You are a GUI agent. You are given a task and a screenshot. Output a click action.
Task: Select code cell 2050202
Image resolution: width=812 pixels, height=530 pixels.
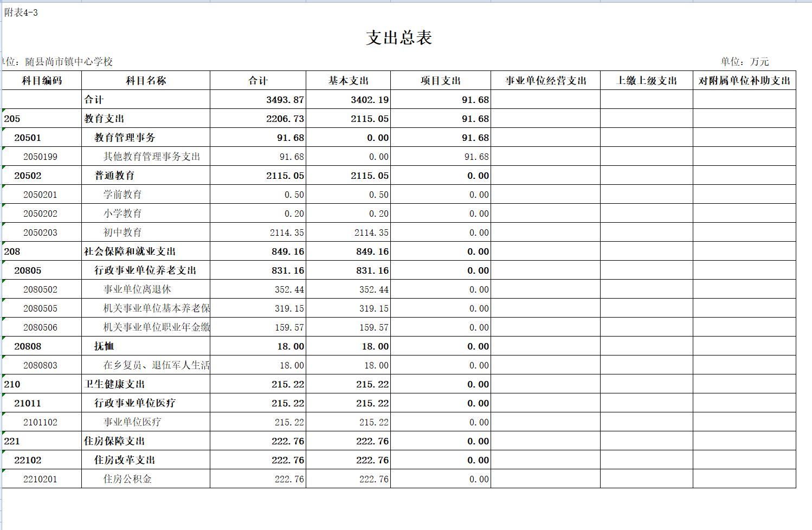point(42,214)
